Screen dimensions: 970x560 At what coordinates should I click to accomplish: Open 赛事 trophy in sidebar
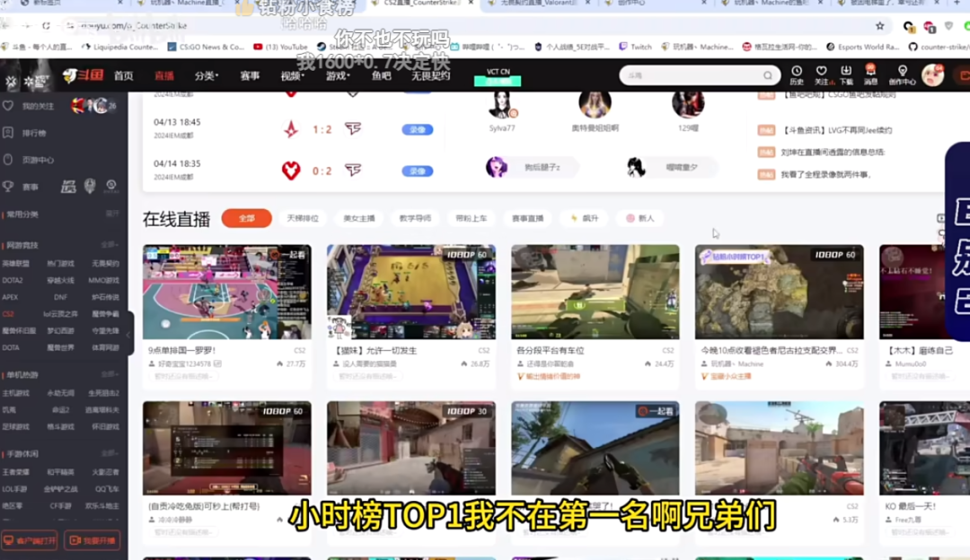point(21,187)
